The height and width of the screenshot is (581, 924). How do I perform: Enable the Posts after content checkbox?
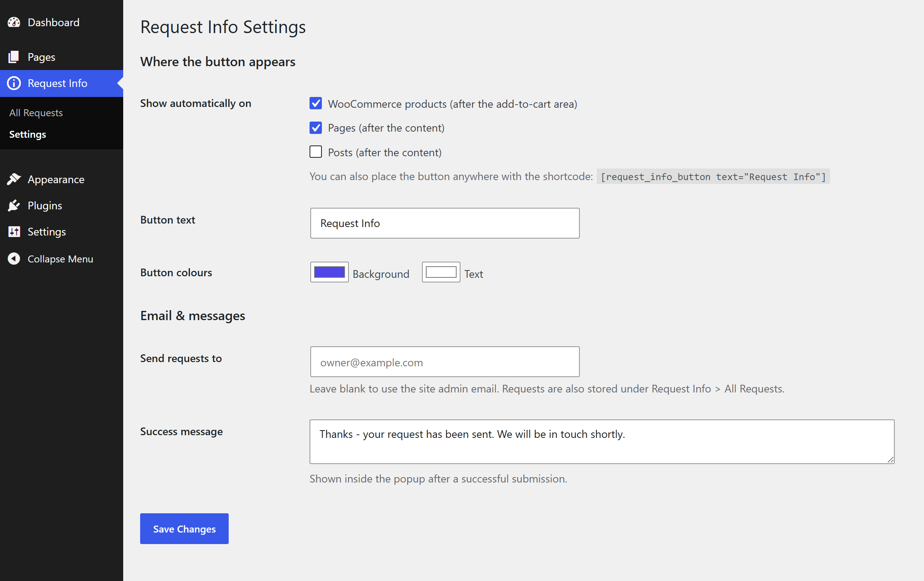coord(316,152)
